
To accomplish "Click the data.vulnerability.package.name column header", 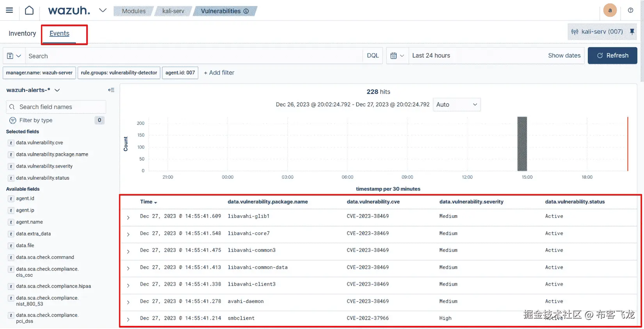I will tap(268, 202).
